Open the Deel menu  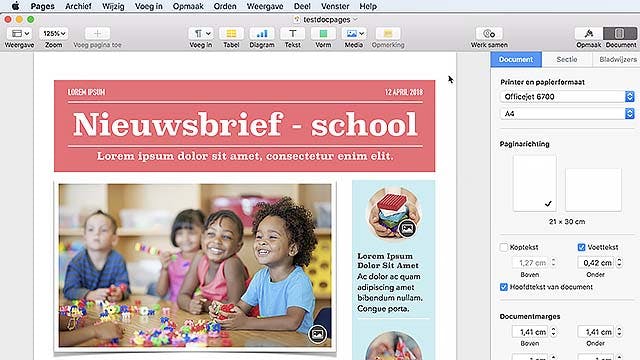tap(302, 6)
